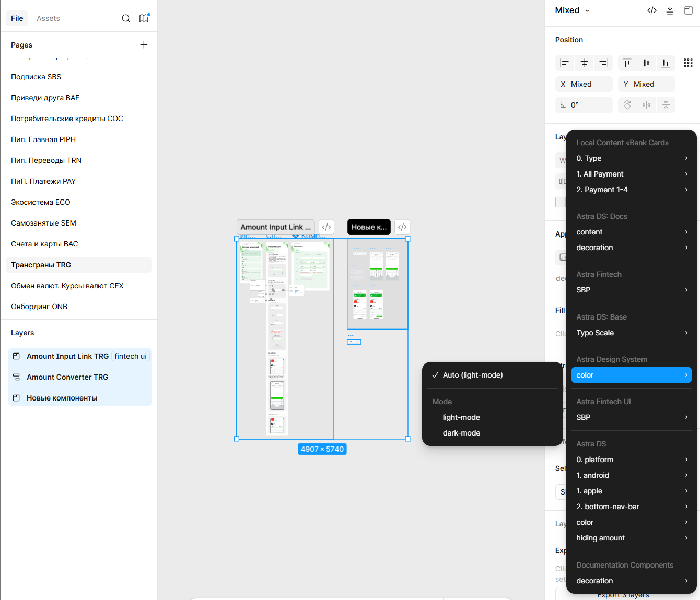Viewport: 700px width, 600px height.
Task: Open search in the left sidebar
Action: coord(126,18)
